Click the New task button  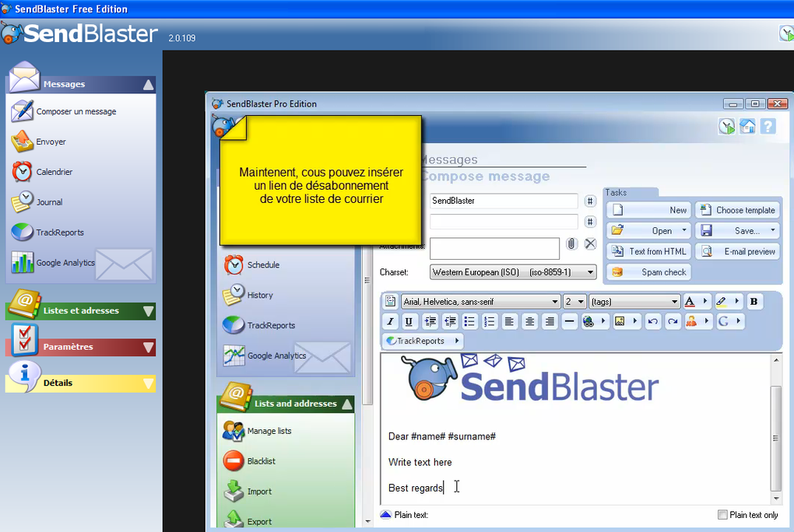[x=648, y=210]
